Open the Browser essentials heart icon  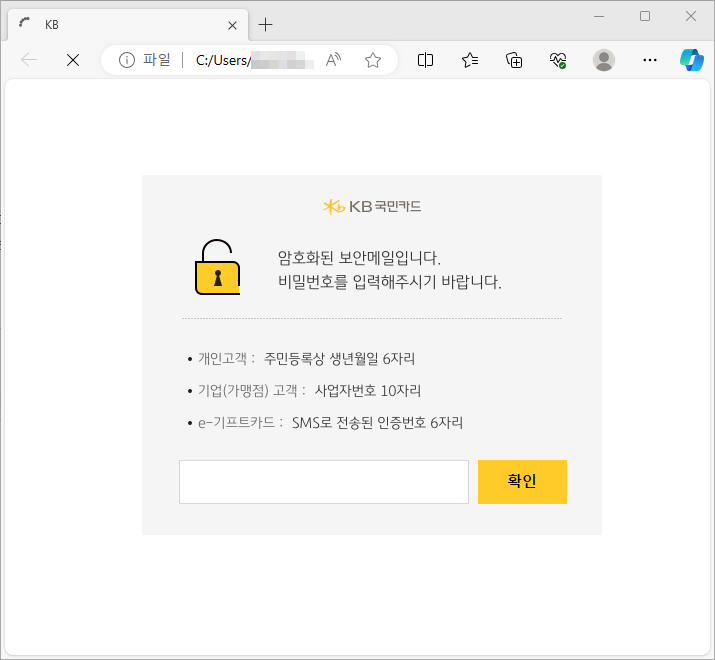[x=558, y=60]
